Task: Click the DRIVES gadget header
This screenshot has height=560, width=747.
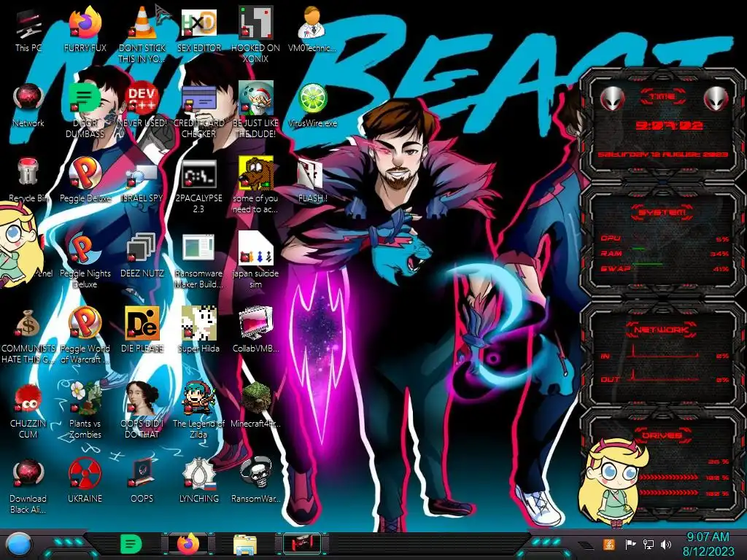Action: pyautogui.click(x=662, y=435)
